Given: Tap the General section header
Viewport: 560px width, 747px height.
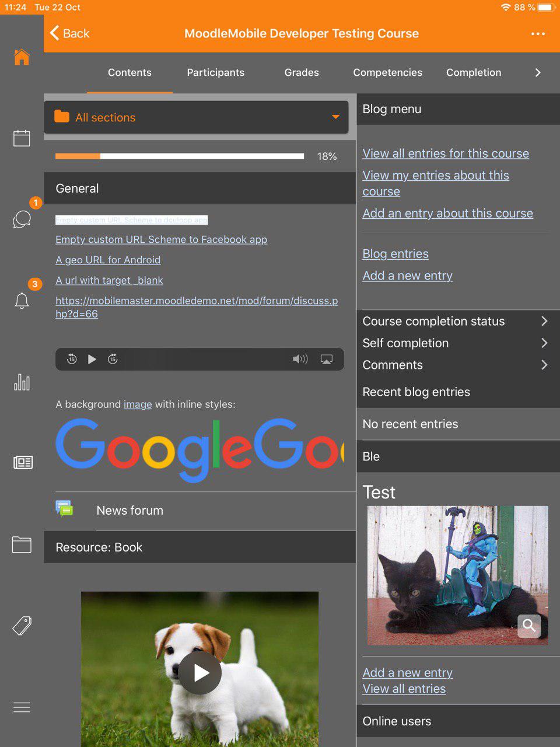Looking at the screenshot, I should pyautogui.click(x=199, y=188).
